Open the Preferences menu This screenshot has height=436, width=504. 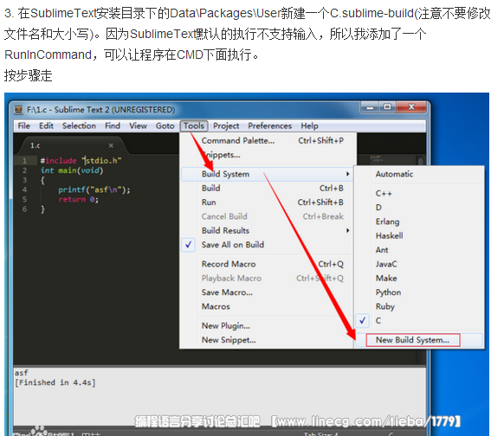(269, 125)
